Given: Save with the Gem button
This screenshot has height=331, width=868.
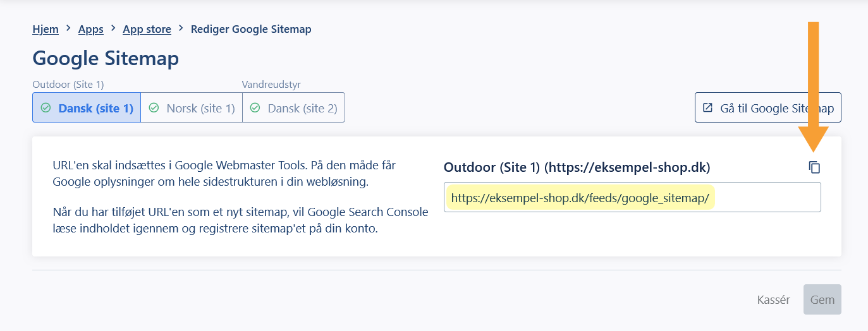Looking at the screenshot, I should pyautogui.click(x=822, y=299).
